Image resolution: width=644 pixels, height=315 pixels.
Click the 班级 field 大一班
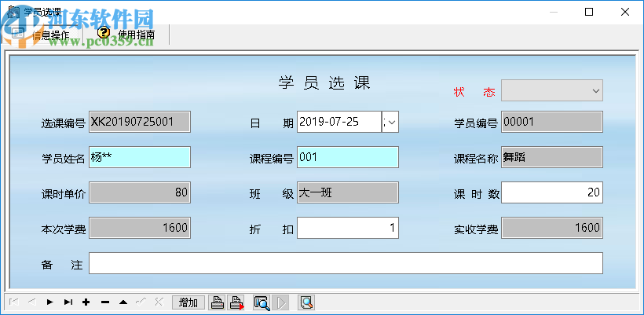point(347,192)
